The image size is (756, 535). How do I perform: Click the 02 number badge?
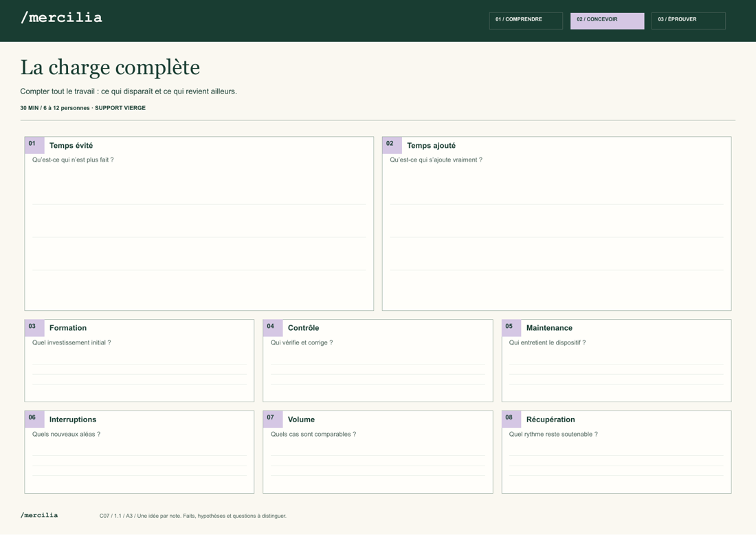392,144
